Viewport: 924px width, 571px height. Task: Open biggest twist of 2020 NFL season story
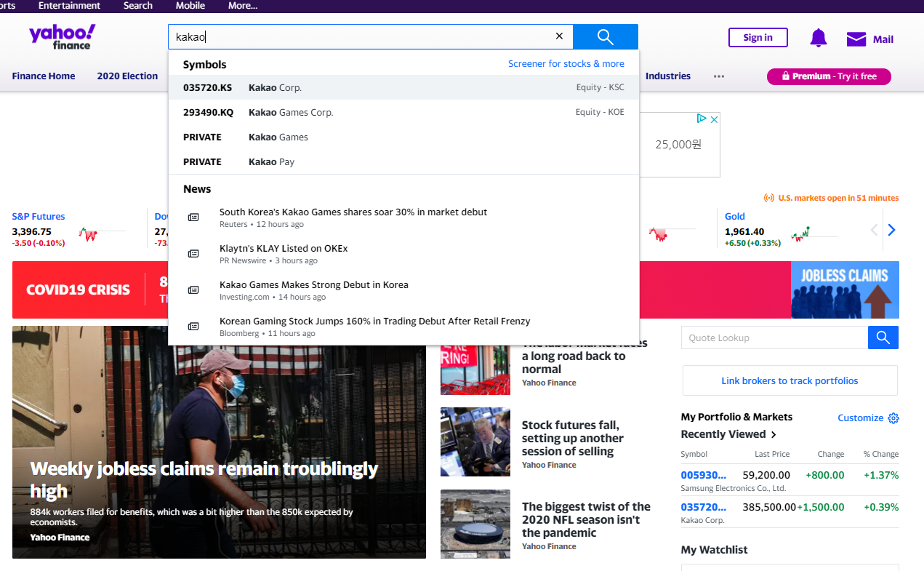(x=586, y=519)
